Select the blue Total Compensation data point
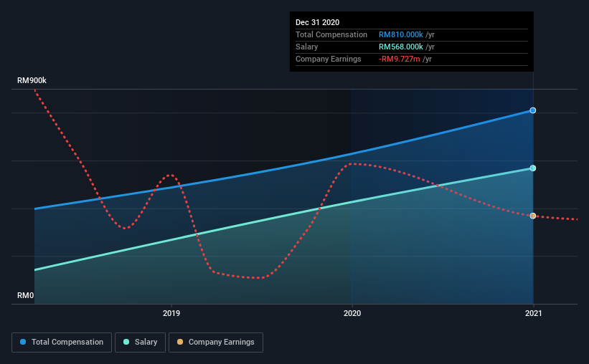589x364 pixels. (532, 110)
